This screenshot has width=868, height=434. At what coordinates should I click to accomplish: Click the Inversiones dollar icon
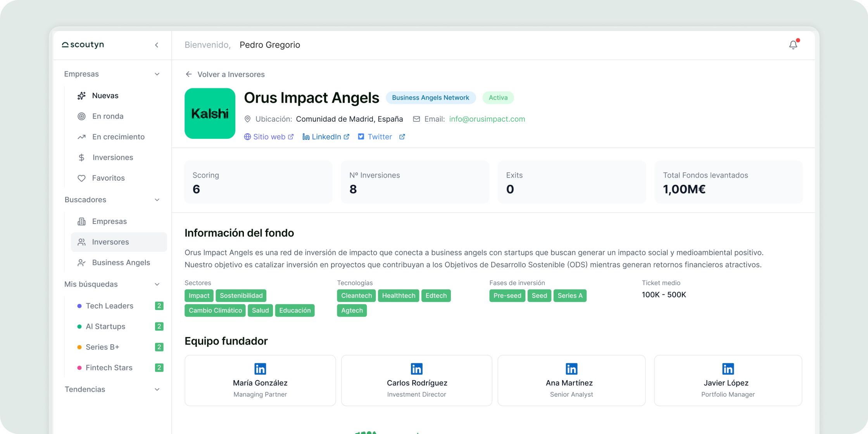tap(81, 157)
